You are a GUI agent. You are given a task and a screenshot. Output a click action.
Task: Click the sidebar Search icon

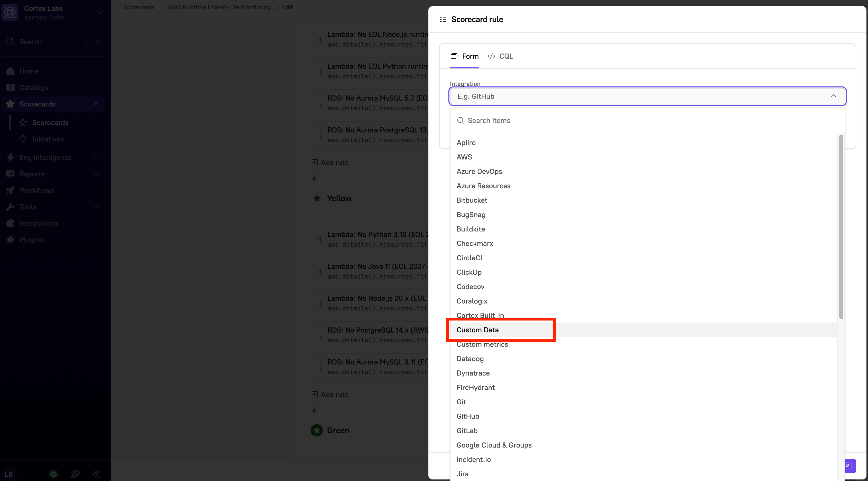point(11,41)
